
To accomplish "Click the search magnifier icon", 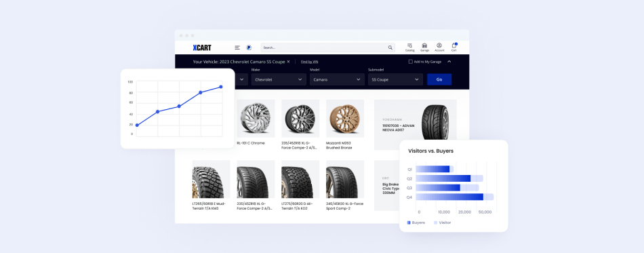I will (x=390, y=47).
